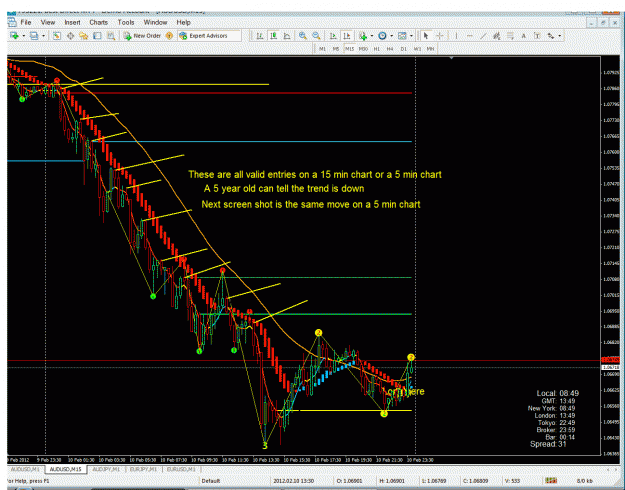
Task: Switch to Candlesticks chart display
Action: point(273,36)
